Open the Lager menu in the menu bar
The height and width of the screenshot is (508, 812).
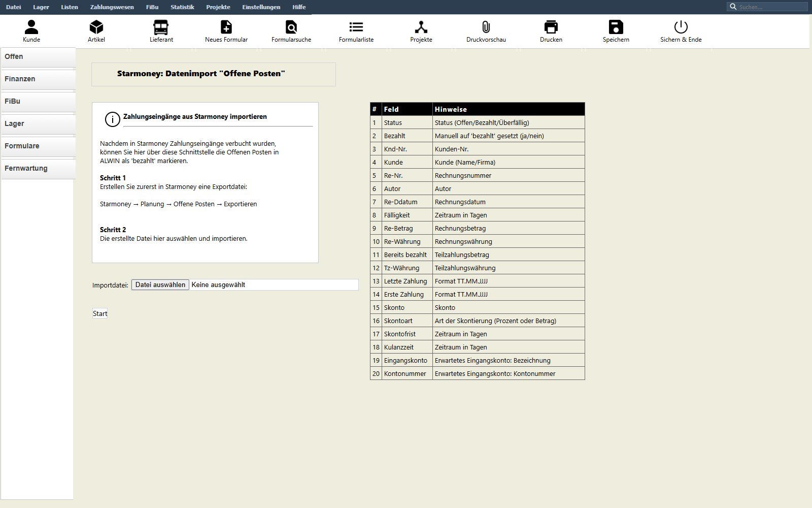click(41, 7)
